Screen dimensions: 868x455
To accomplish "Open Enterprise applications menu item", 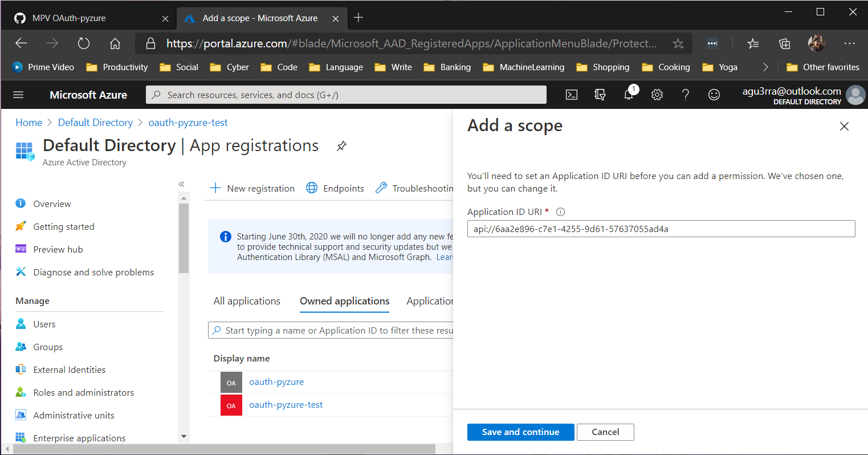I will tap(79, 438).
